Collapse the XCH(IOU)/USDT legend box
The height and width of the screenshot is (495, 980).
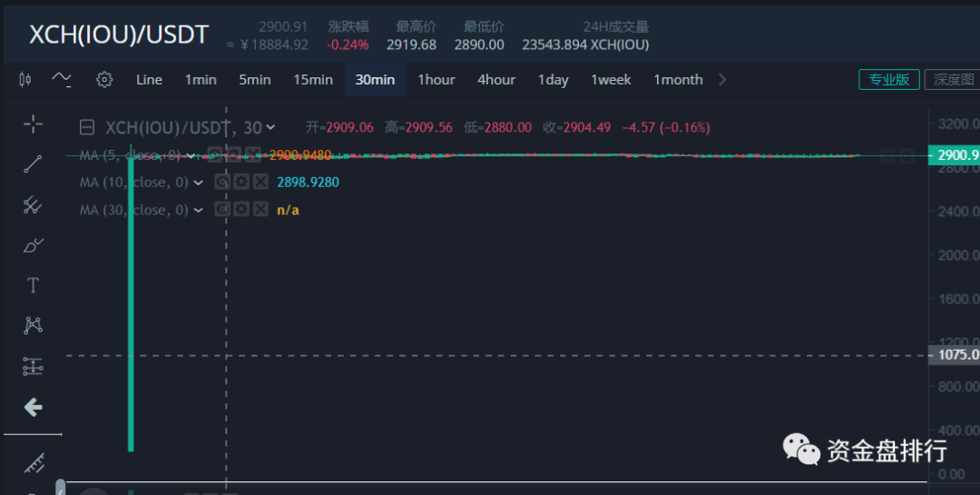click(x=88, y=127)
